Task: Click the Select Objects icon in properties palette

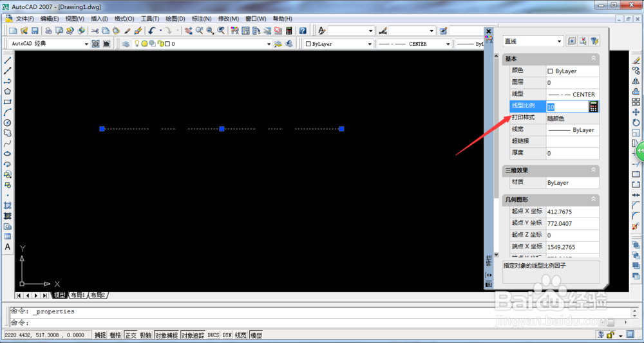Action: click(x=583, y=41)
